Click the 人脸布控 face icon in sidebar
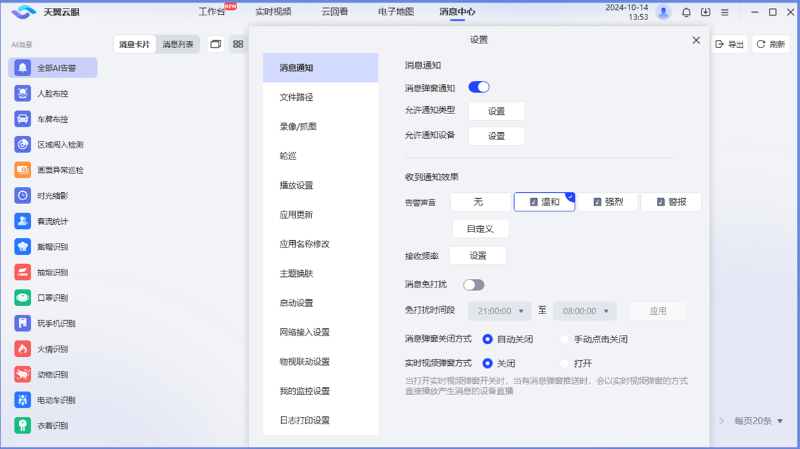Viewport: 800px width, 449px height. click(22, 93)
